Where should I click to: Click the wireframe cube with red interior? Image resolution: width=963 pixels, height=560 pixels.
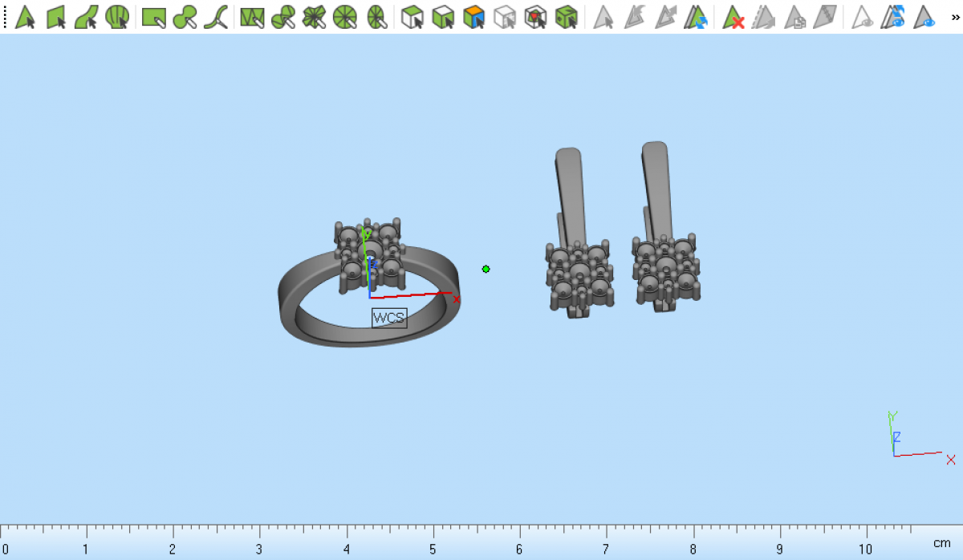[535, 16]
